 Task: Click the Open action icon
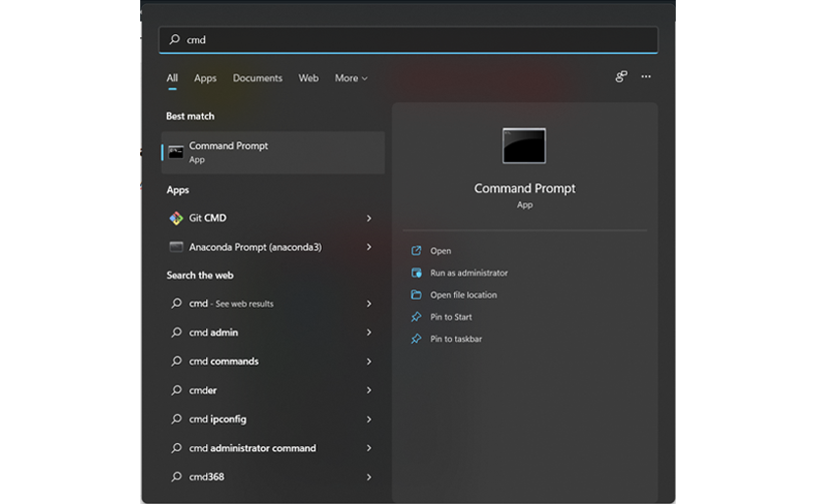pos(416,251)
